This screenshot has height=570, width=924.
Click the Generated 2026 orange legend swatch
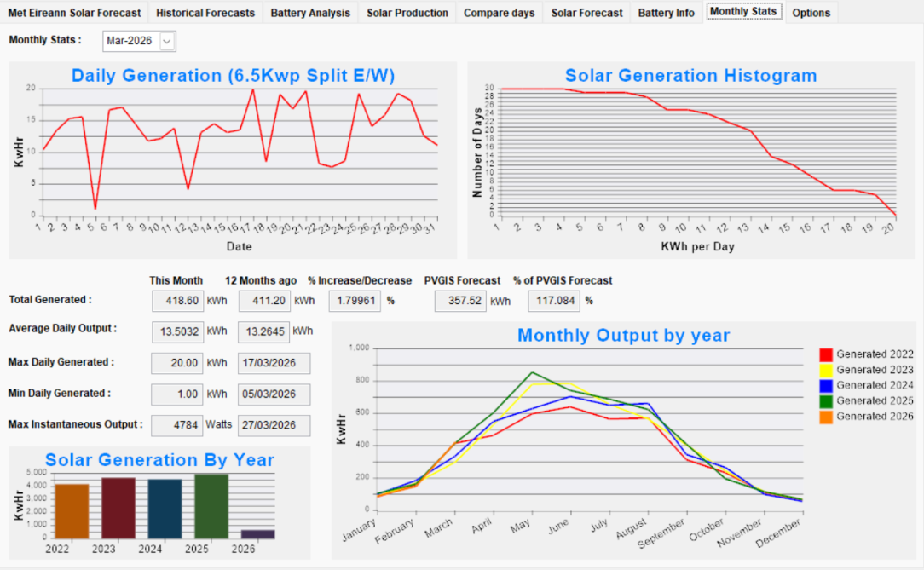pos(826,417)
